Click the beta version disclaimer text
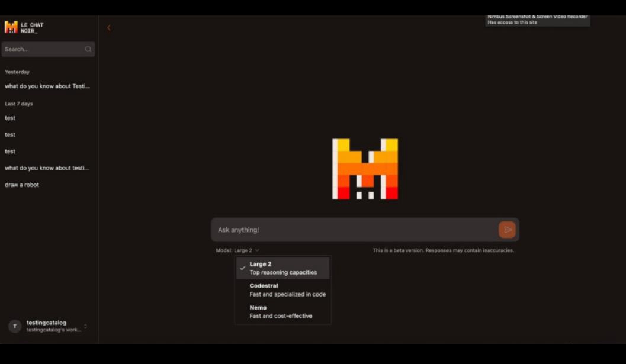 pos(443,250)
